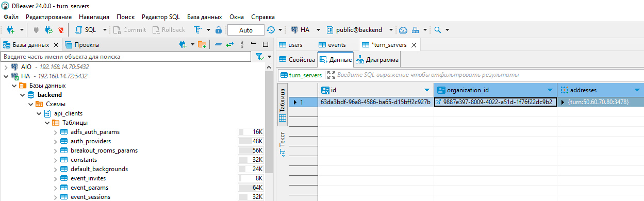Expand the filter panel icon
Viewport: 644px width, 201px height.
(331, 75)
